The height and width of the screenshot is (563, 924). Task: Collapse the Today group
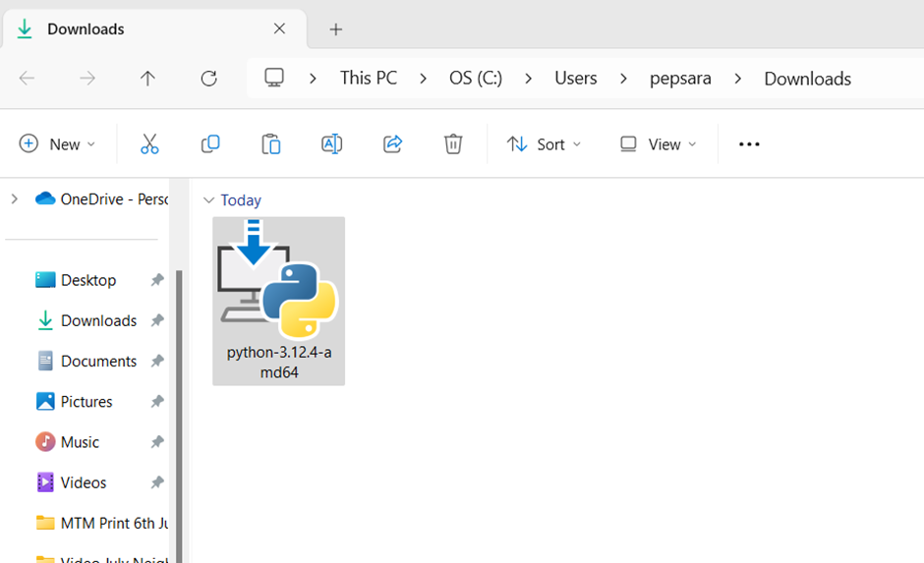point(208,200)
